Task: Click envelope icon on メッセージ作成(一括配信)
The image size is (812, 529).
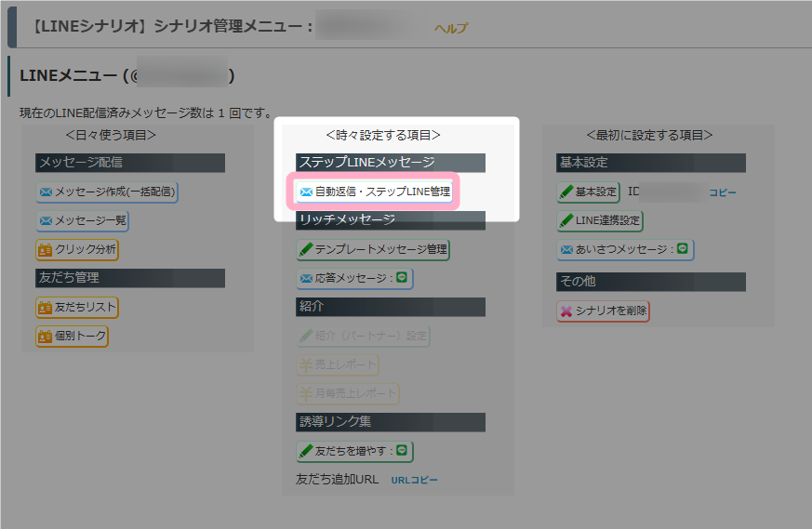Action: (47, 192)
